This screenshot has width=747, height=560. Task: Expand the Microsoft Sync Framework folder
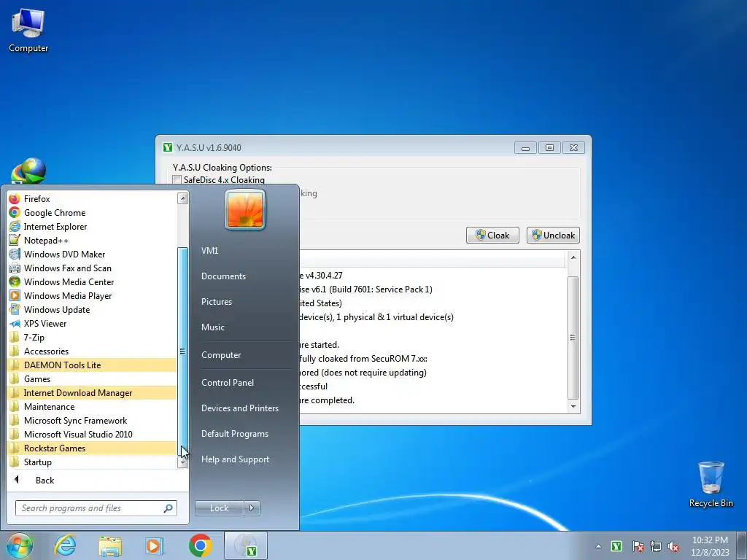(x=91, y=420)
